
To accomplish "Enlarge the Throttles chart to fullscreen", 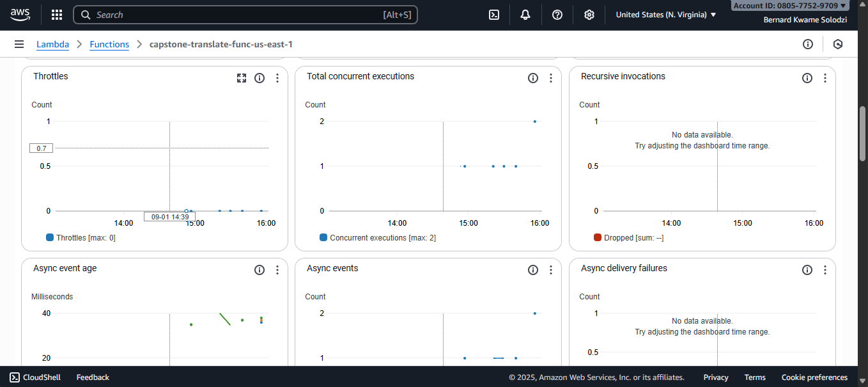I will tap(242, 78).
